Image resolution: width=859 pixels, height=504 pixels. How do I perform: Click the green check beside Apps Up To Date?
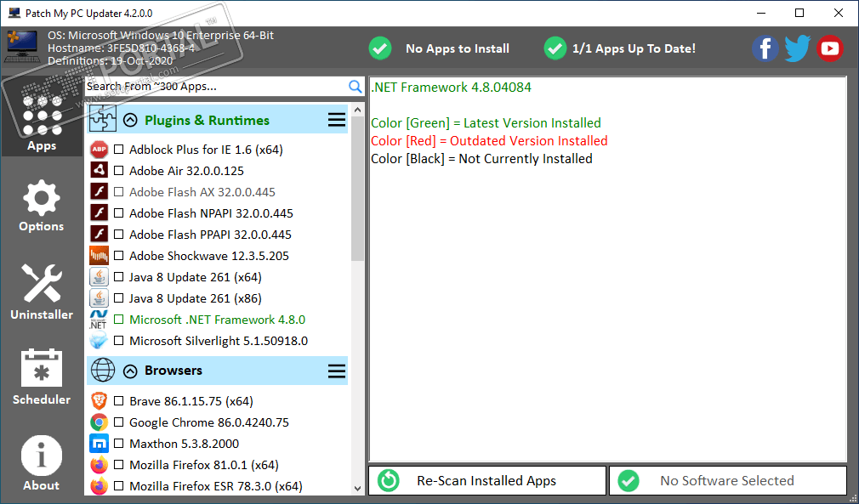555,48
